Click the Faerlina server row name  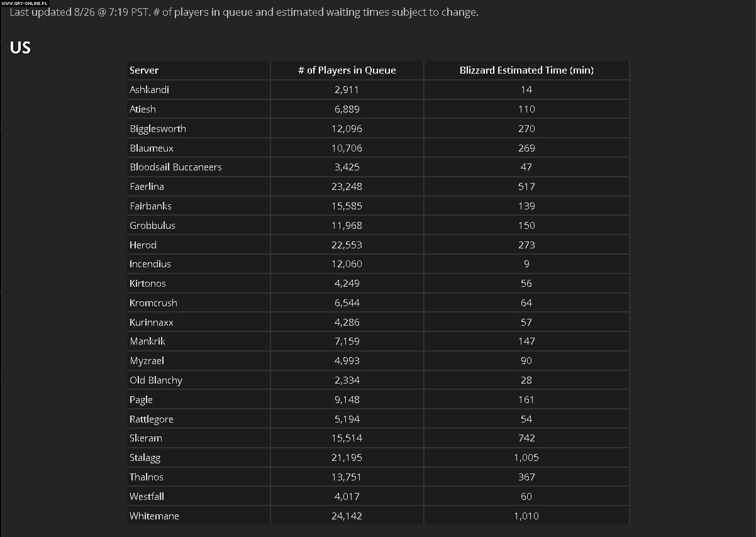pyautogui.click(x=147, y=187)
